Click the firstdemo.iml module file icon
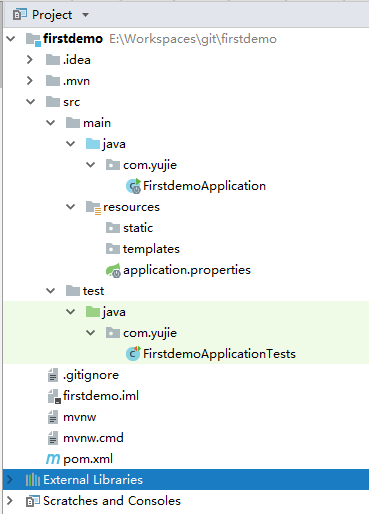Viewport: 369px width, 514px height. coord(54,396)
